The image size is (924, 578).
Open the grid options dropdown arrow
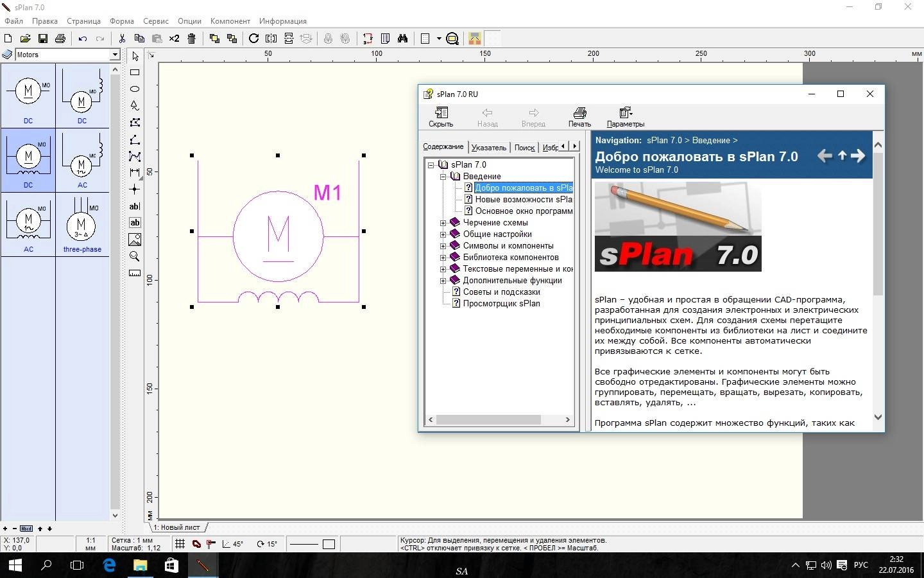click(439, 39)
